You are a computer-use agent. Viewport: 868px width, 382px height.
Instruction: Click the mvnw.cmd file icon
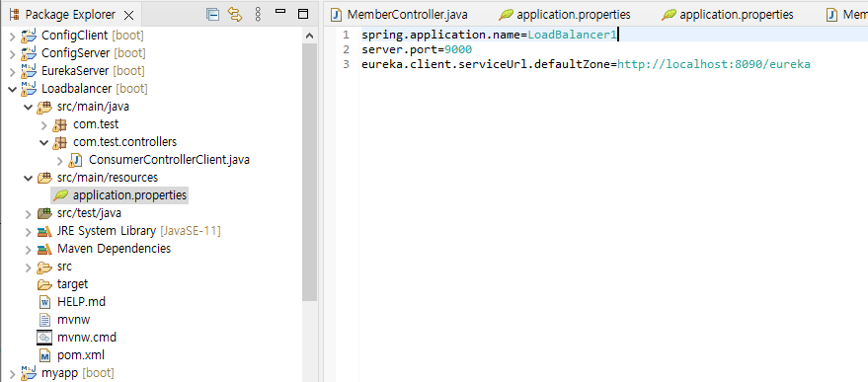click(x=44, y=338)
